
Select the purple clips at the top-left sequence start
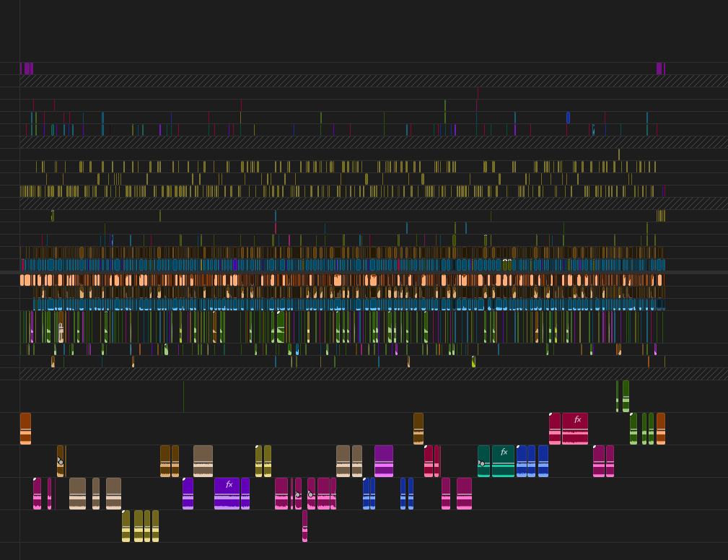point(27,69)
